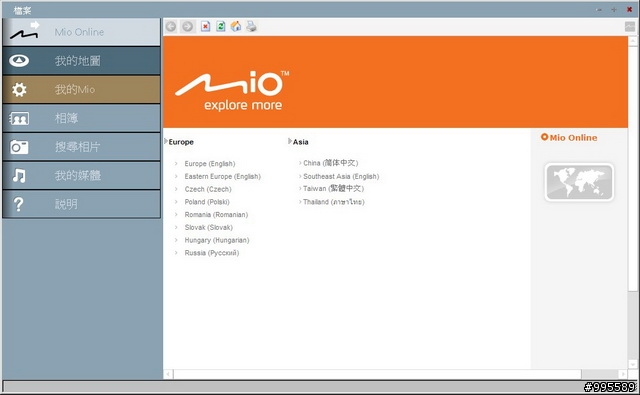Screen dimensions: 640x395
Task: Open the Poland (Polski) link
Action: point(207,202)
